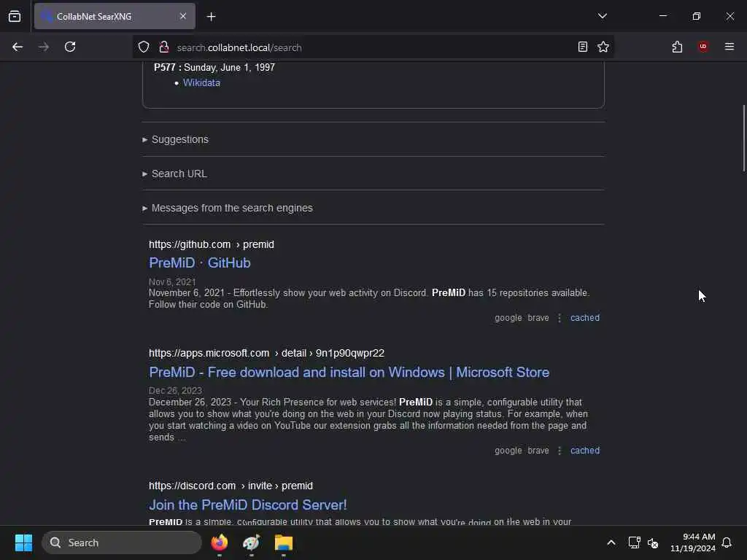The width and height of the screenshot is (747, 560).
Task: Open the PreMiD · GitHub result
Action: coord(200,262)
